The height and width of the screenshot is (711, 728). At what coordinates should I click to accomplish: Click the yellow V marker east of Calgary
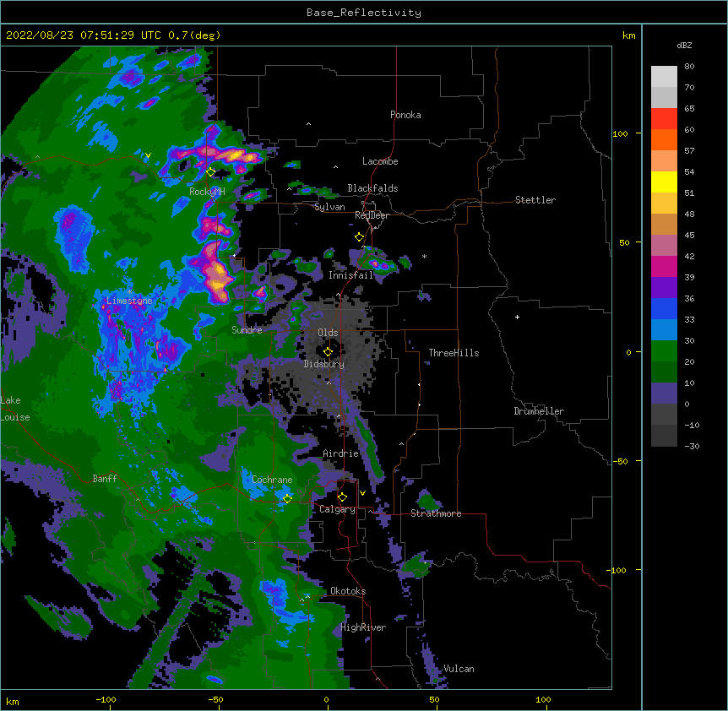pos(362,493)
